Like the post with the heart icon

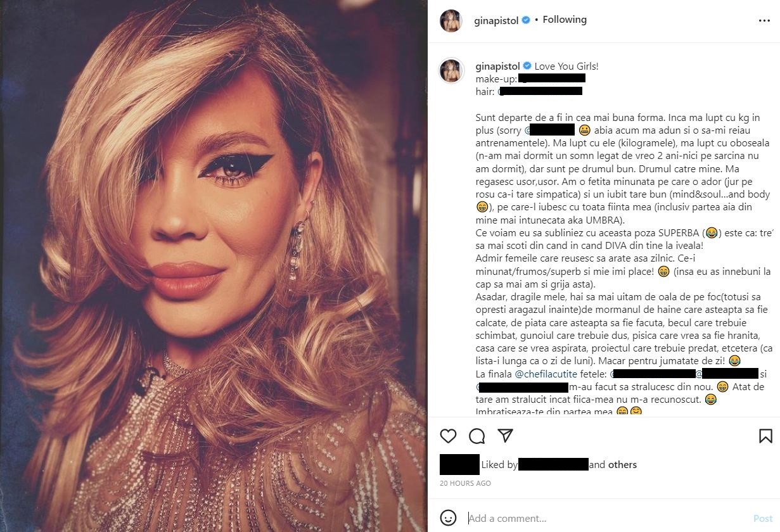tap(448, 436)
